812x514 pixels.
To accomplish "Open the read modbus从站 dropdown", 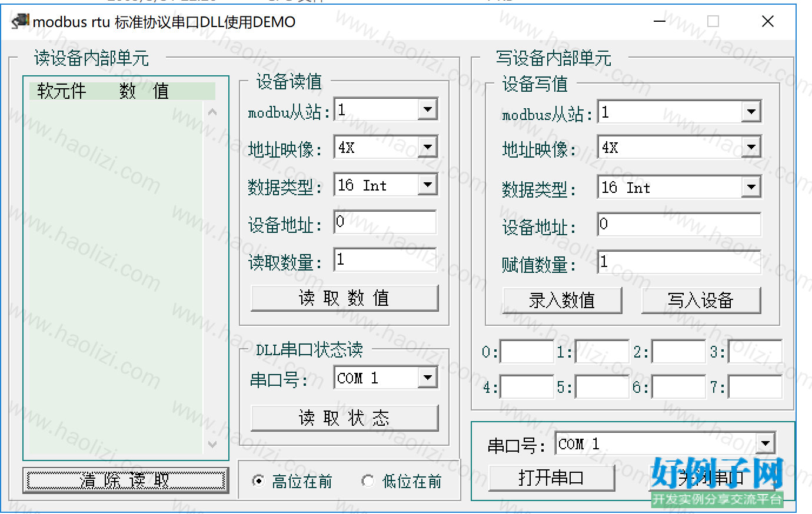I will click(x=428, y=109).
